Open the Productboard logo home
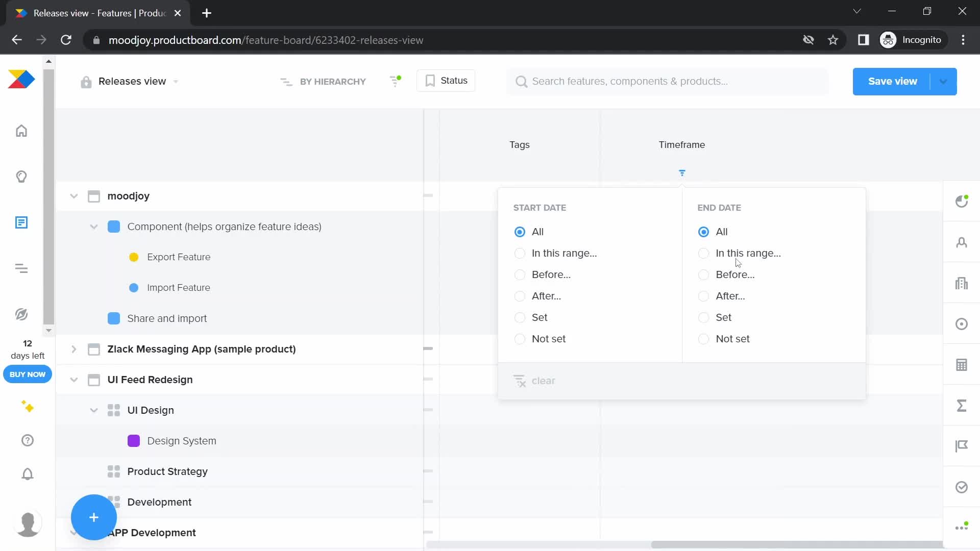 pyautogui.click(x=21, y=79)
